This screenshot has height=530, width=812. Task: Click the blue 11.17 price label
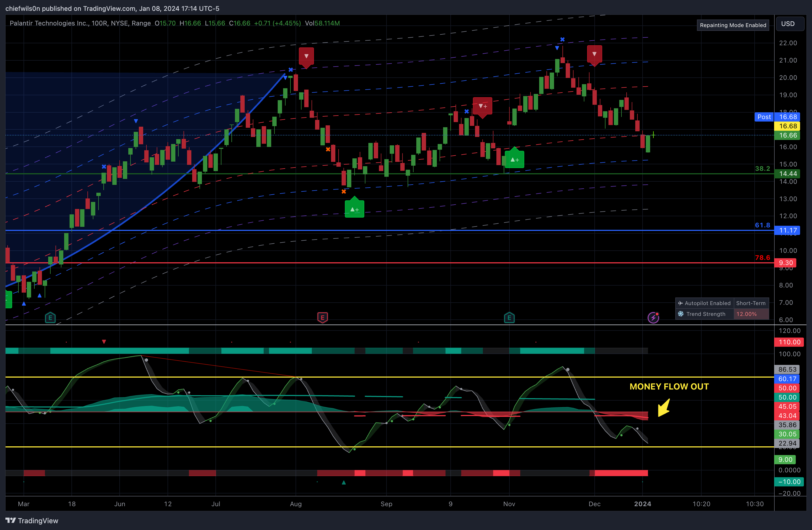(x=787, y=230)
